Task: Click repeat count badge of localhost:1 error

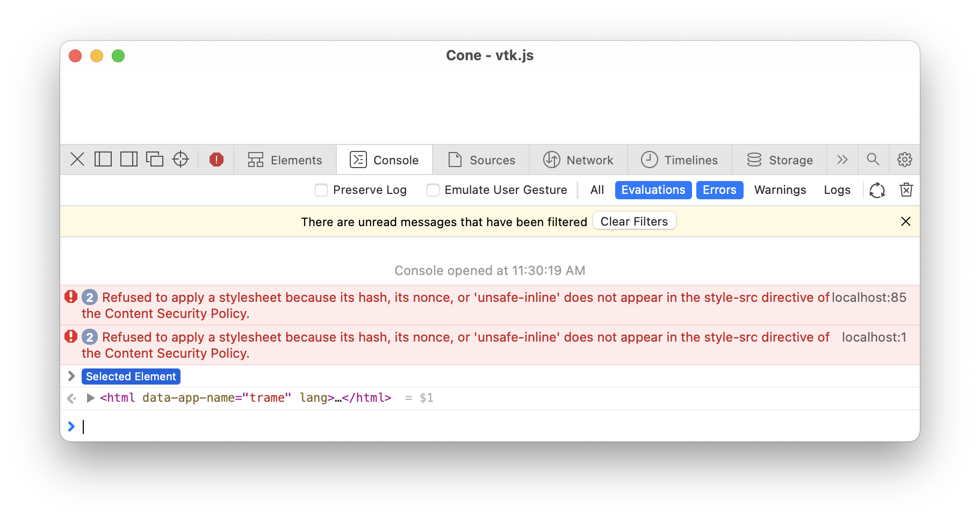Action: click(x=90, y=337)
